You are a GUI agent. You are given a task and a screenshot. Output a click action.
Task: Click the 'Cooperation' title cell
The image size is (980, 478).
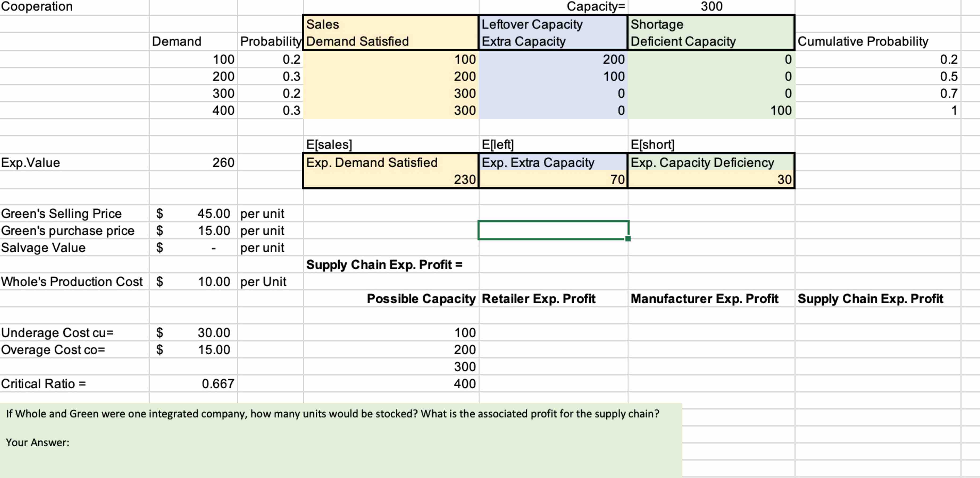click(74, 7)
